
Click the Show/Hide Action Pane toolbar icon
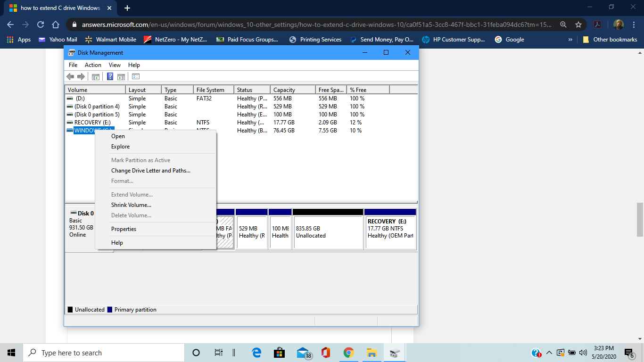(x=121, y=76)
